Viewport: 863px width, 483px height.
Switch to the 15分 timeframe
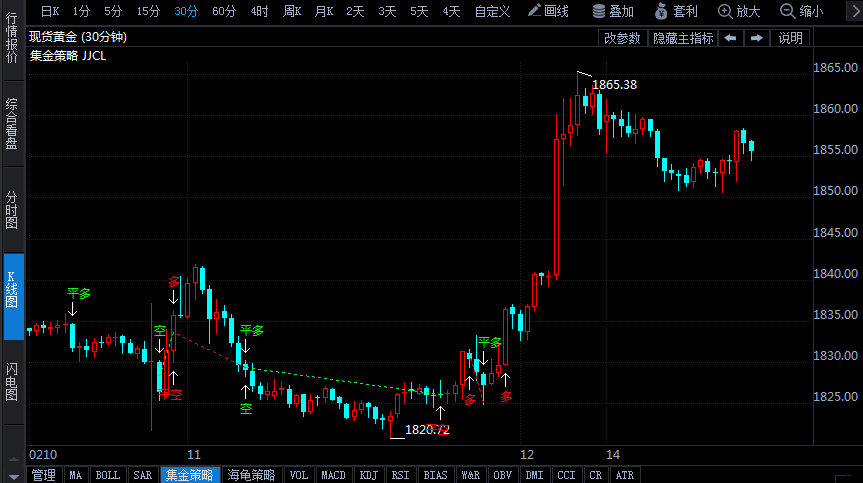click(148, 11)
